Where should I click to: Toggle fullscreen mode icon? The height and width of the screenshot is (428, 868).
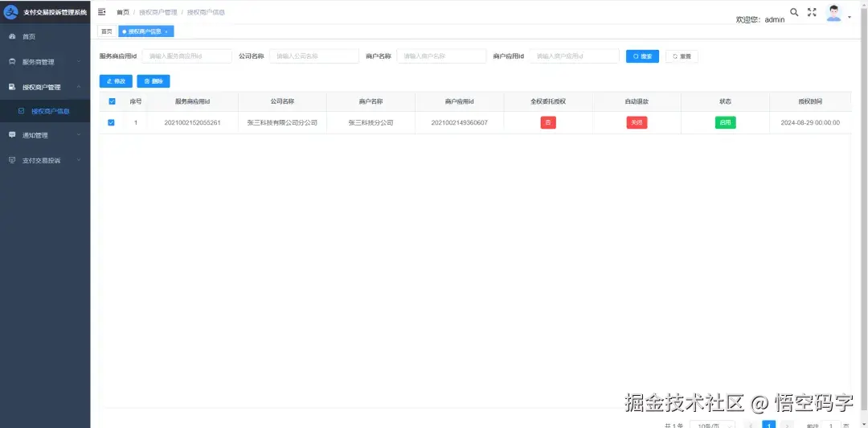pos(812,12)
